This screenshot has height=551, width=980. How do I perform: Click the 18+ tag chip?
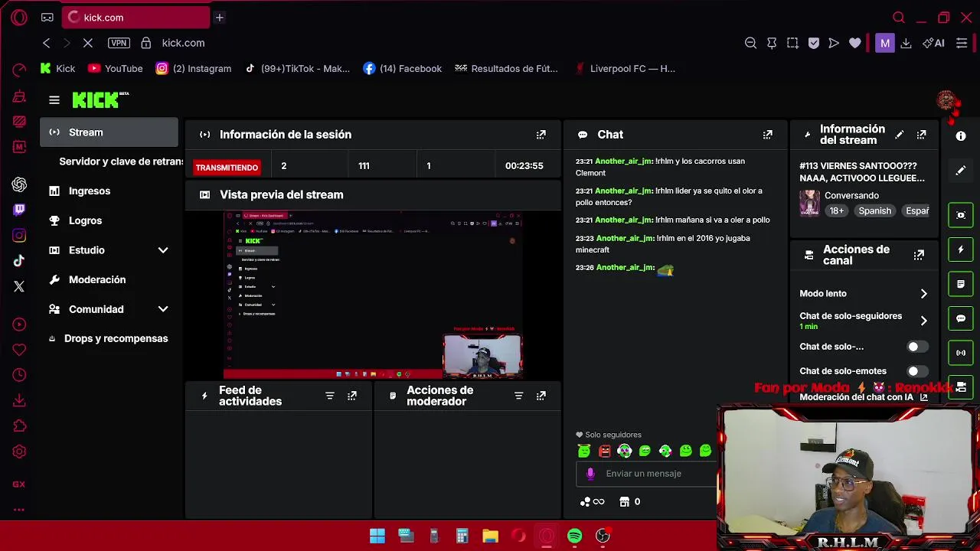837,211
